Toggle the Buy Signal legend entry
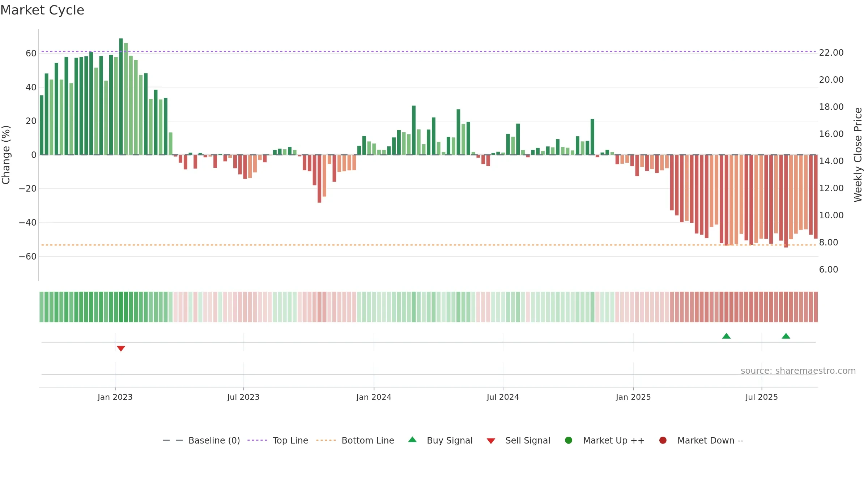Image resolution: width=868 pixels, height=488 pixels. (x=441, y=440)
